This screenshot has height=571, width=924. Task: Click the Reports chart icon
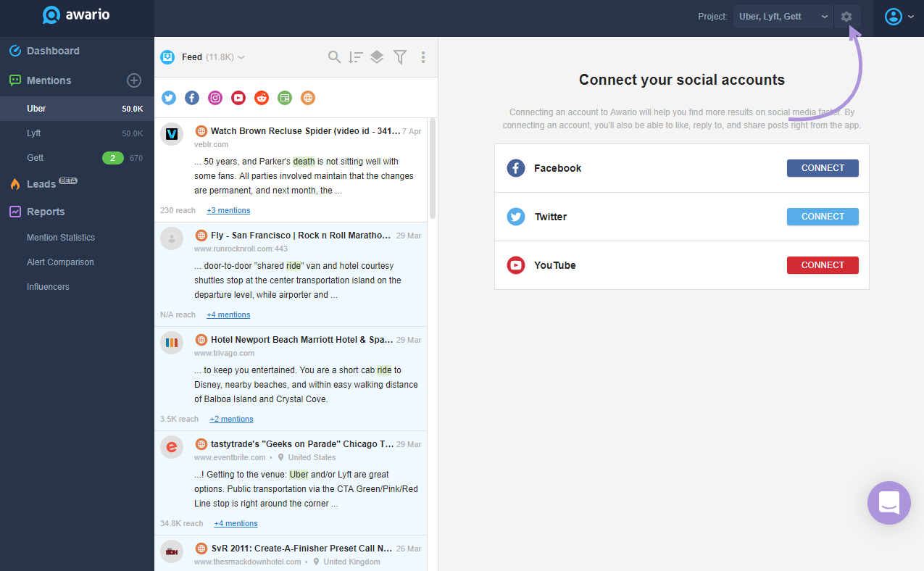(x=14, y=212)
